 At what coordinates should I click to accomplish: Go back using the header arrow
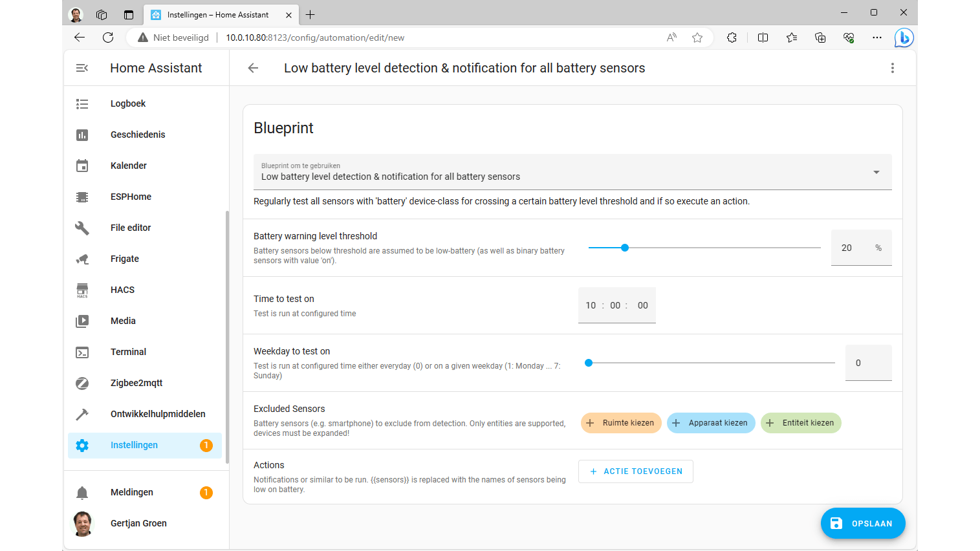pos(253,68)
